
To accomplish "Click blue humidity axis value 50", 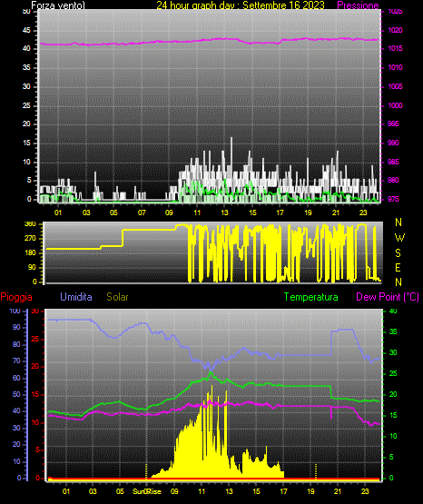I will coord(16,394).
